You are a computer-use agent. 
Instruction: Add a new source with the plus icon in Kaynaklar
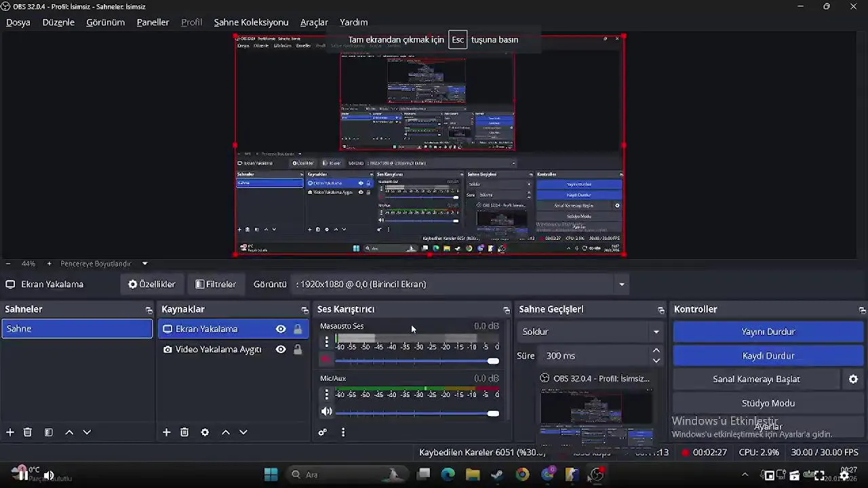[x=166, y=432]
